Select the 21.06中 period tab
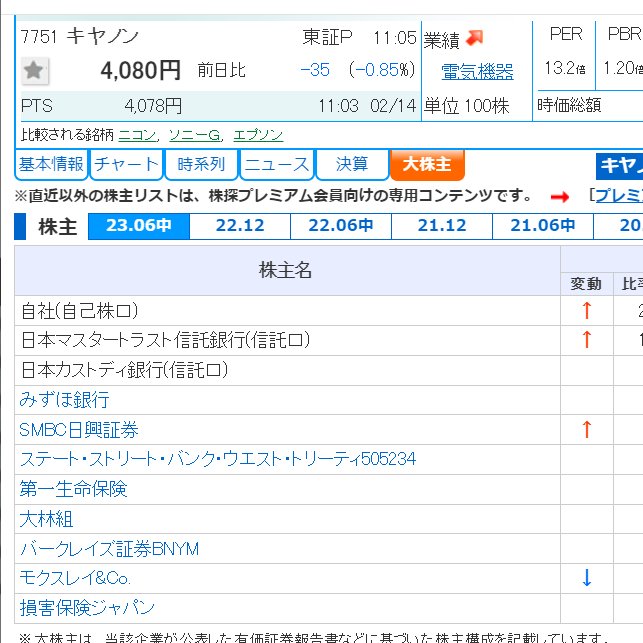 pyautogui.click(x=543, y=226)
